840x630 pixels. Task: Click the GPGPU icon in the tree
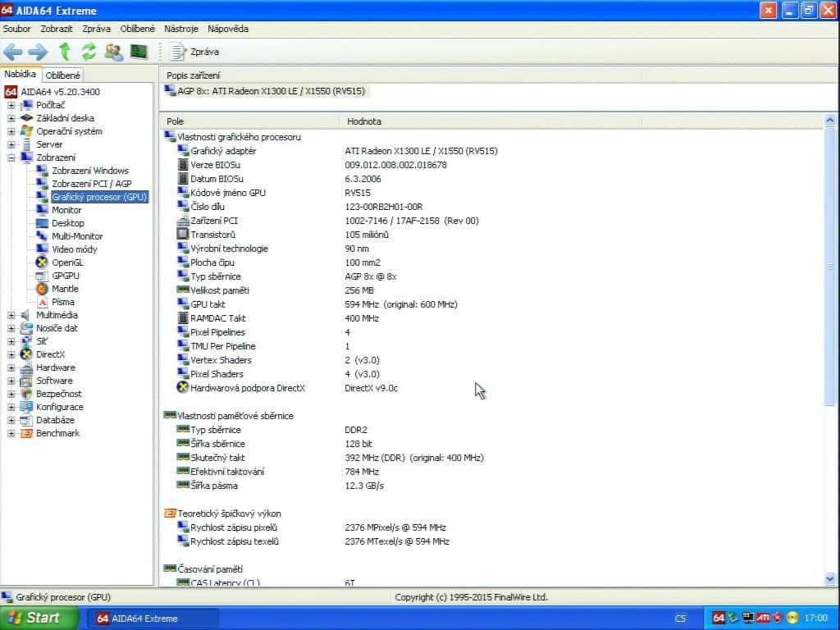pyautogui.click(x=42, y=276)
